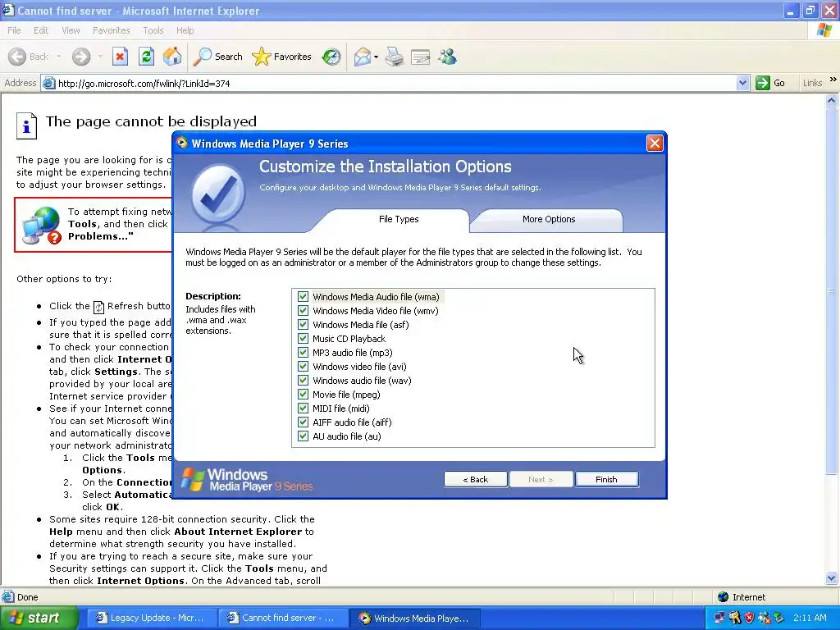This screenshot has height=630, width=840.
Task: Click the Home icon in IE toolbar
Action: pyautogui.click(x=172, y=57)
